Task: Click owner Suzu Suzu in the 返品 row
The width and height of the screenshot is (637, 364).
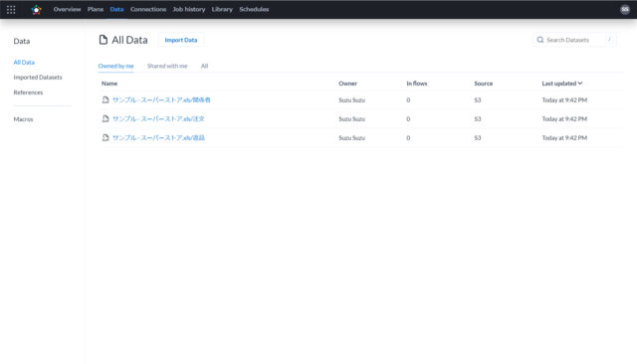Action: pos(351,137)
